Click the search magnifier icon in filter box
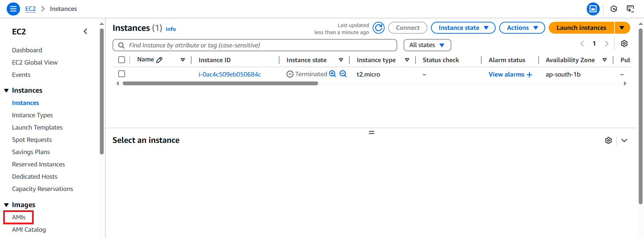This screenshot has height=238, width=644. (x=121, y=45)
